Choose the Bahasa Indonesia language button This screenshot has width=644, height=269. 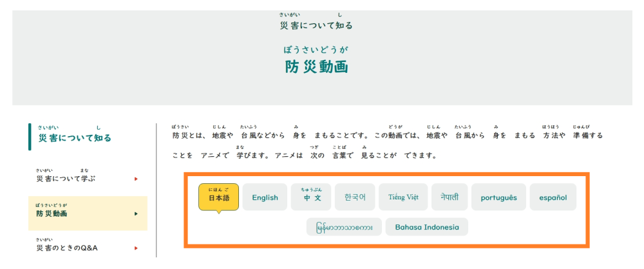(x=427, y=226)
